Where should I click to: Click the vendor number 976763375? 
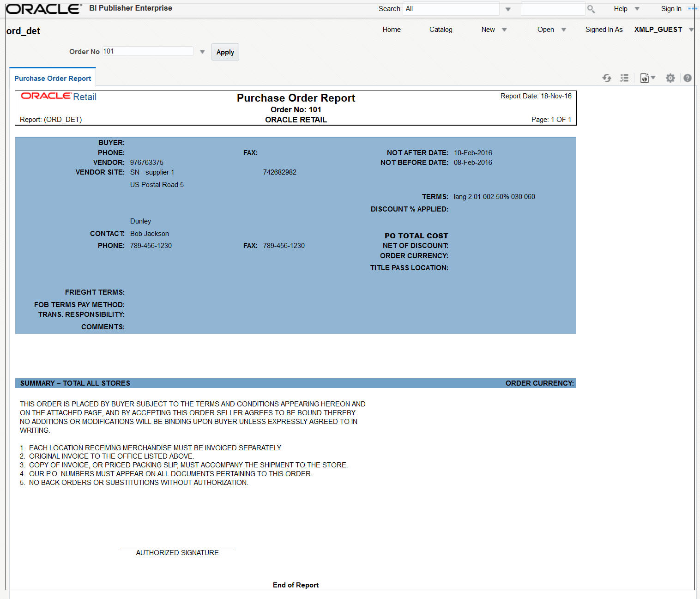(x=147, y=163)
